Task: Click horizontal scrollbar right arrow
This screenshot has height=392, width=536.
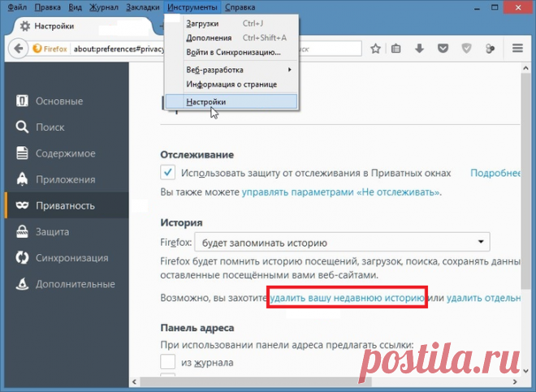Action: (x=515, y=381)
